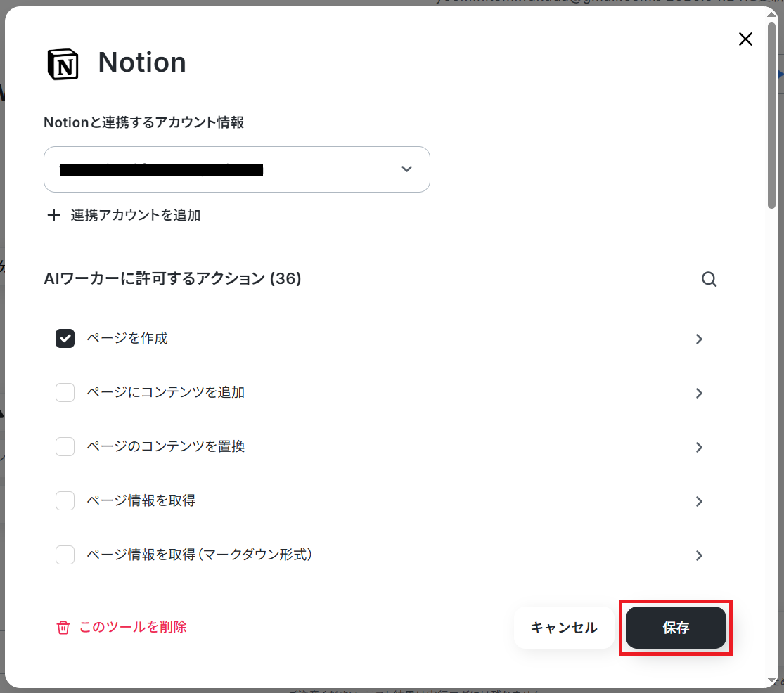The width and height of the screenshot is (784, 693).
Task: Click the ページを作成 label text
Action: (127, 338)
